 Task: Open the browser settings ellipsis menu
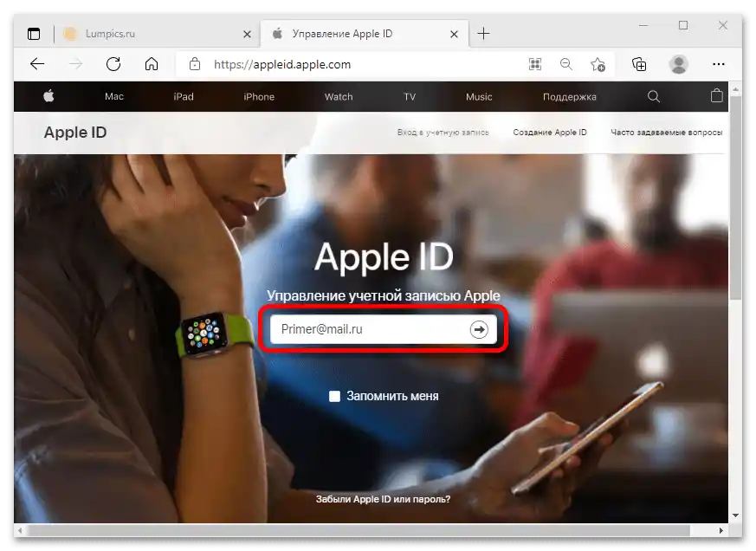tap(719, 64)
